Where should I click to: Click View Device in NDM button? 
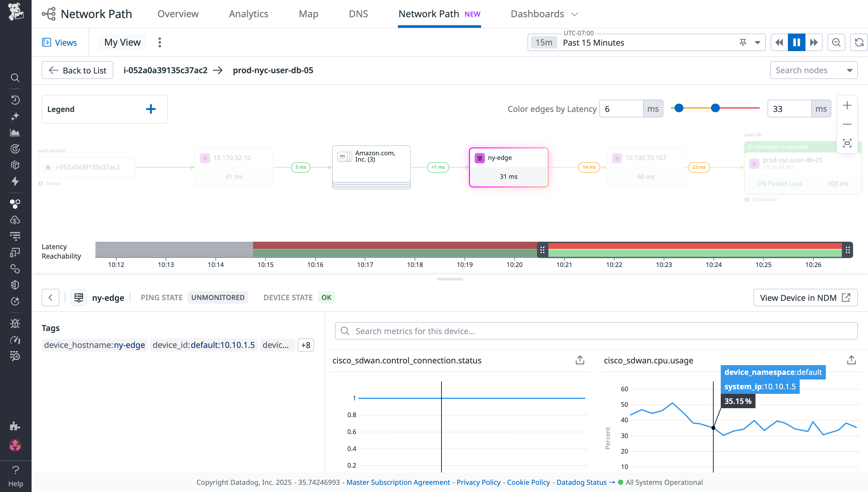(805, 298)
